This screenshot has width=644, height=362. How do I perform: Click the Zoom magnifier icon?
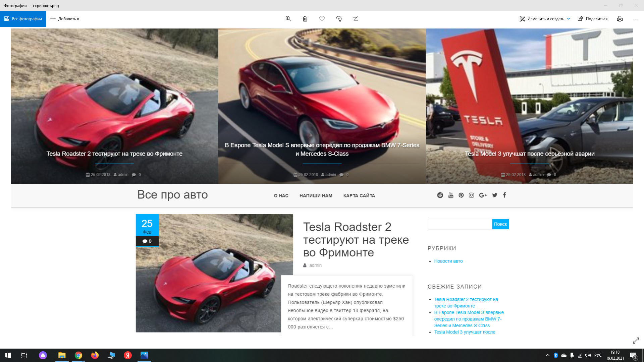click(288, 19)
